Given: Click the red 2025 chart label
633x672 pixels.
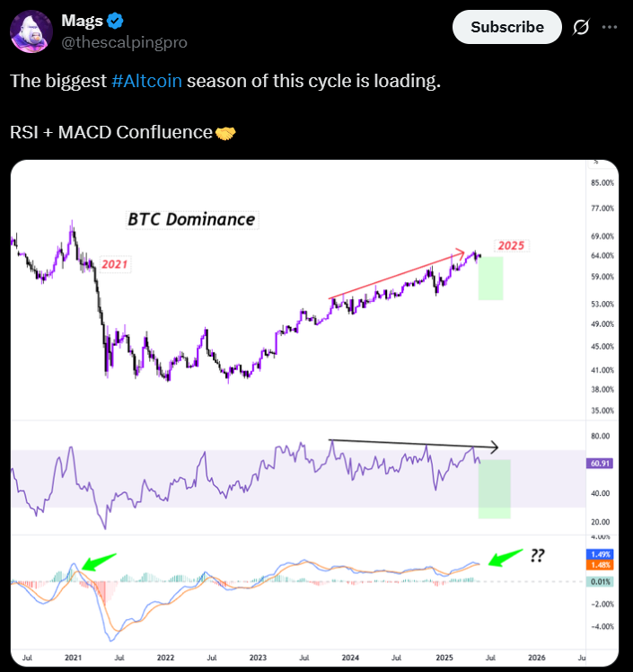Looking at the screenshot, I should click(512, 245).
